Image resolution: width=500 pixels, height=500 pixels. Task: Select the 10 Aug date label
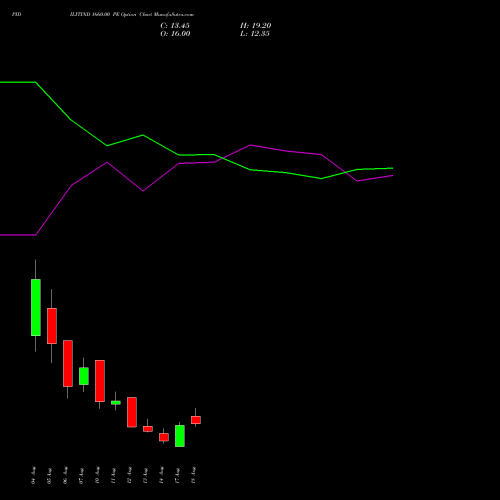point(97,475)
